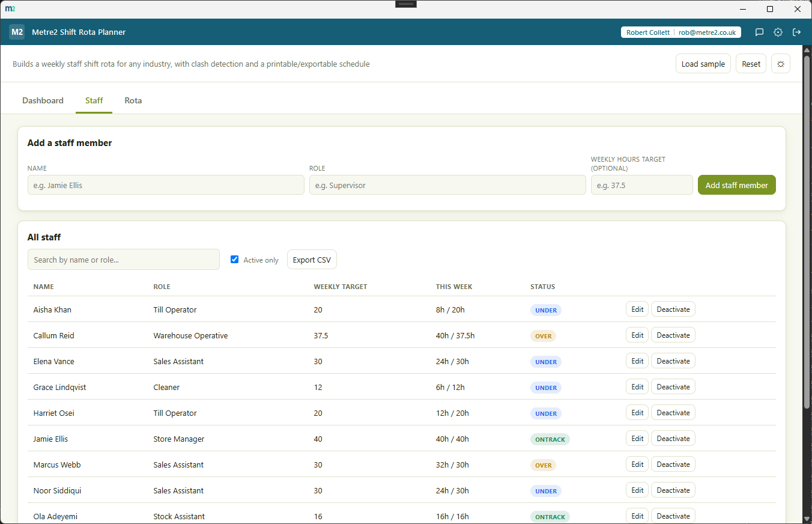Edit Harriet Osei's record
812x524 pixels.
click(x=637, y=413)
